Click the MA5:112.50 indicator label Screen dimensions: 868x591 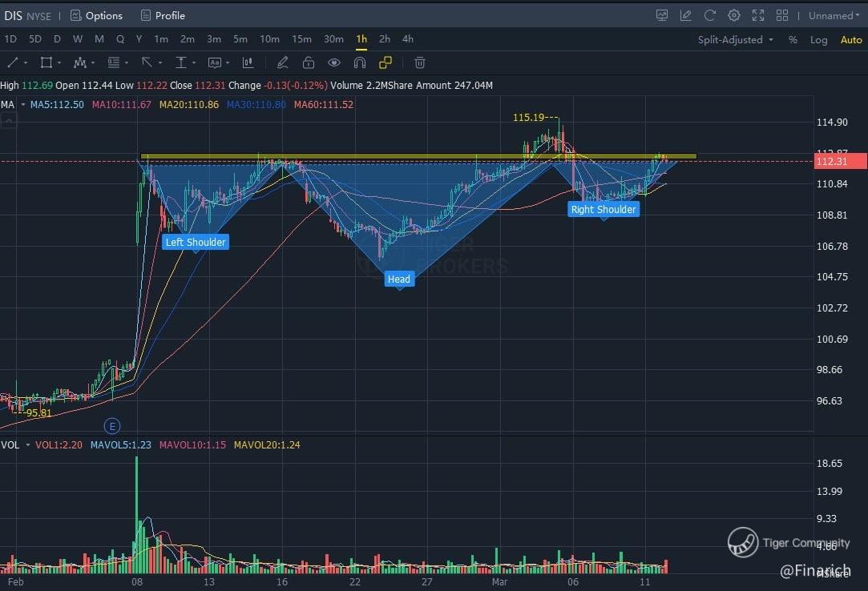point(57,105)
